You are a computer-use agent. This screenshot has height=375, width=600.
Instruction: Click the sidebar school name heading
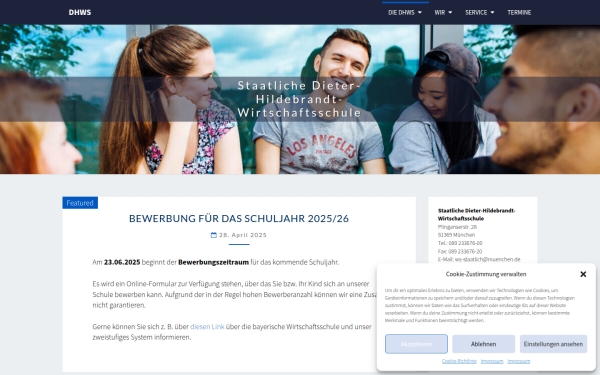[x=476, y=214]
